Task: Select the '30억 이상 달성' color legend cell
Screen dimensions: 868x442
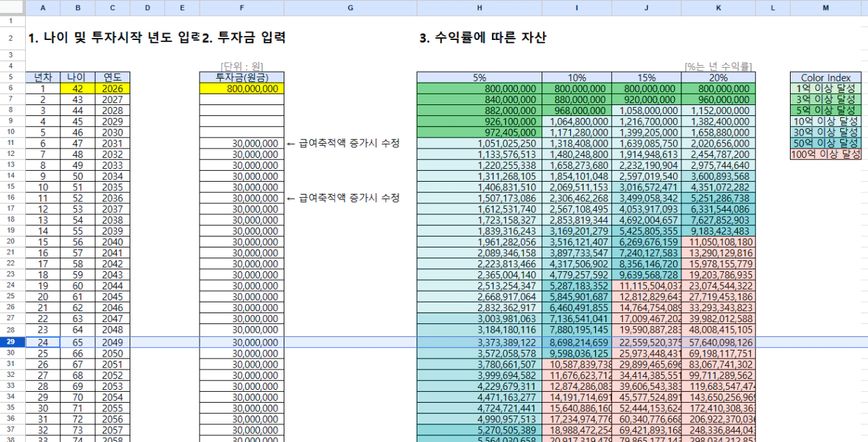Action: pyautogui.click(x=825, y=132)
